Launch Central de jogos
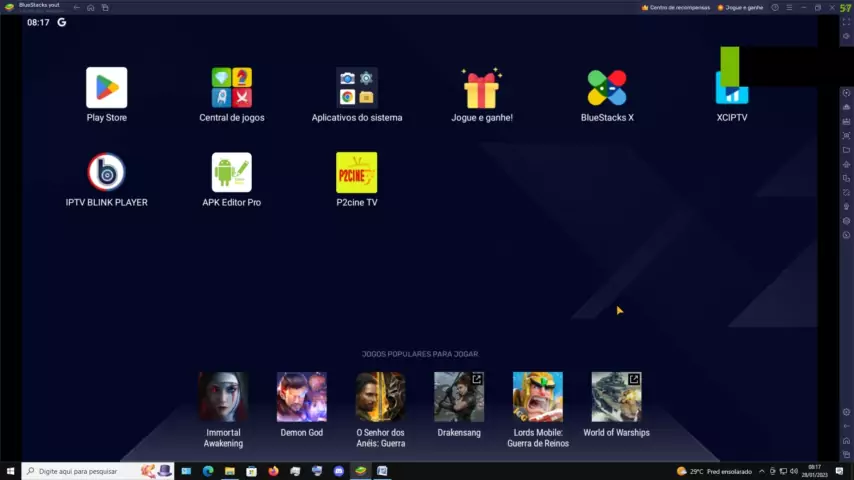This screenshot has height=480, width=854. [x=231, y=88]
